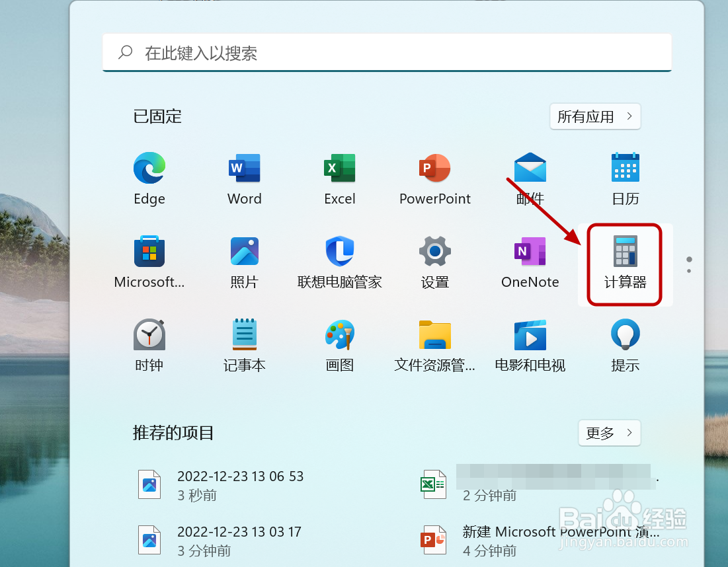Open the 时钟 clock app
Screen dimensions: 728x567
pyautogui.click(x=149, y=346)
